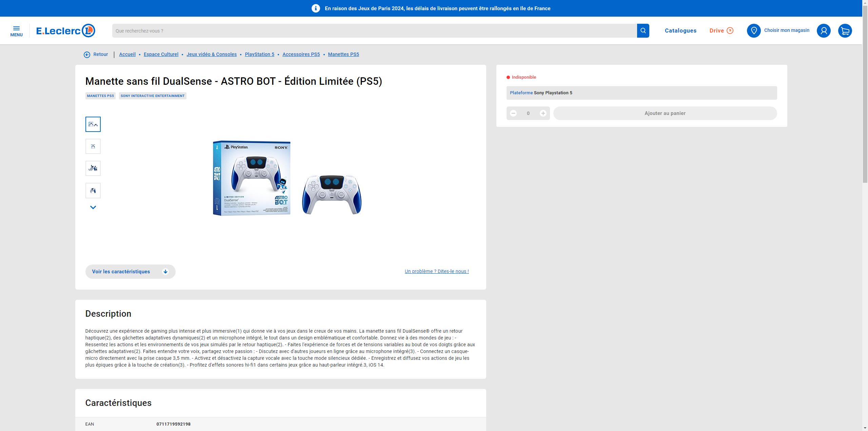Click 'Choisir mon magasin'

[787, 30]
